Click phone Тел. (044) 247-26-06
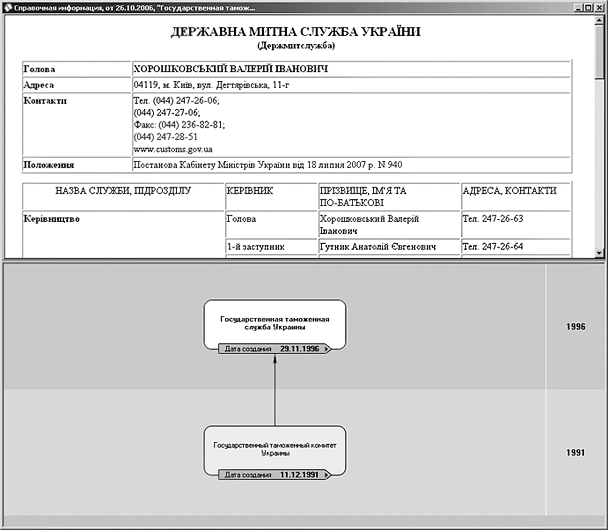The height and width of the screenshot is (530, 608). (x=176, y=101)
